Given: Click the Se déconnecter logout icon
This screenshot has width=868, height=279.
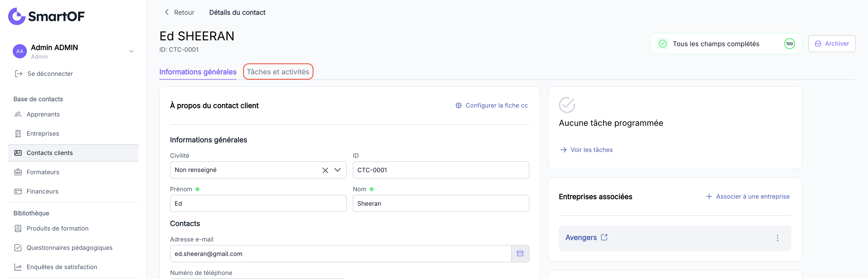Looking at the screenshot, I should click(19, 74).
